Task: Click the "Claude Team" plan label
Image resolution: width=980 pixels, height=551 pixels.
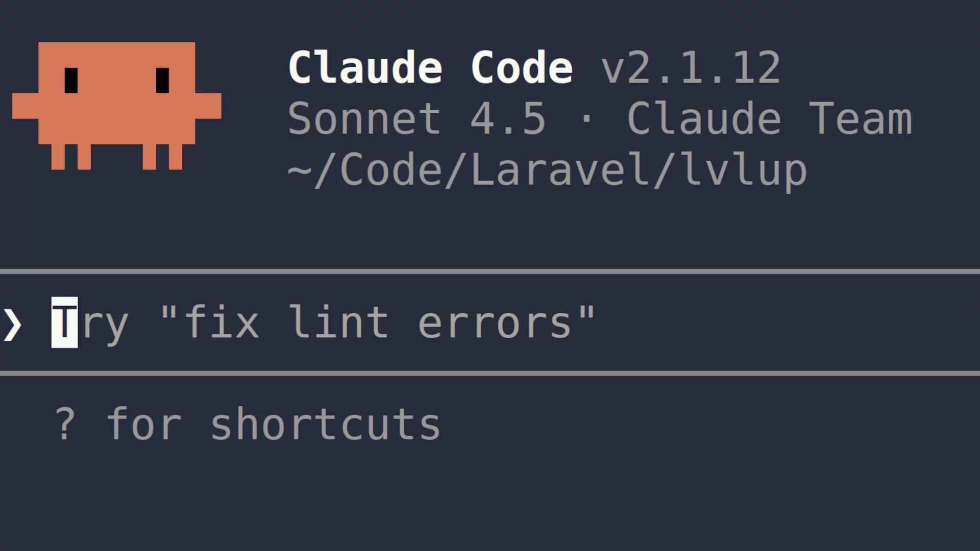Action: 769,118
